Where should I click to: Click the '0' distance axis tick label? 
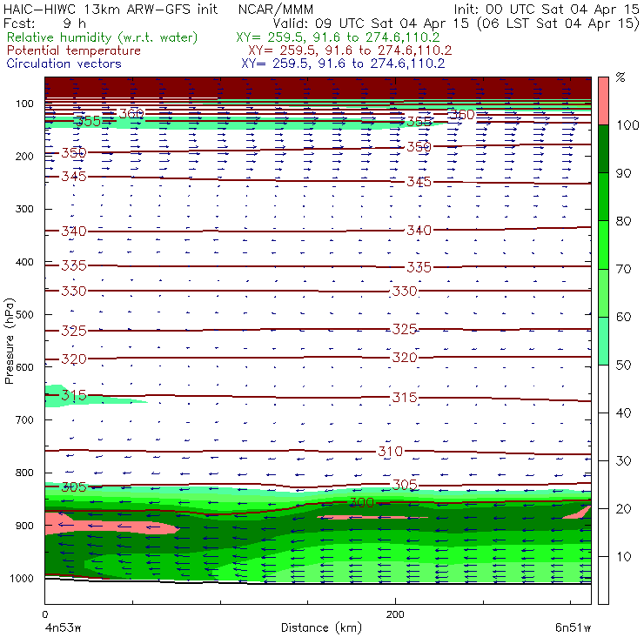pos(44,614)
